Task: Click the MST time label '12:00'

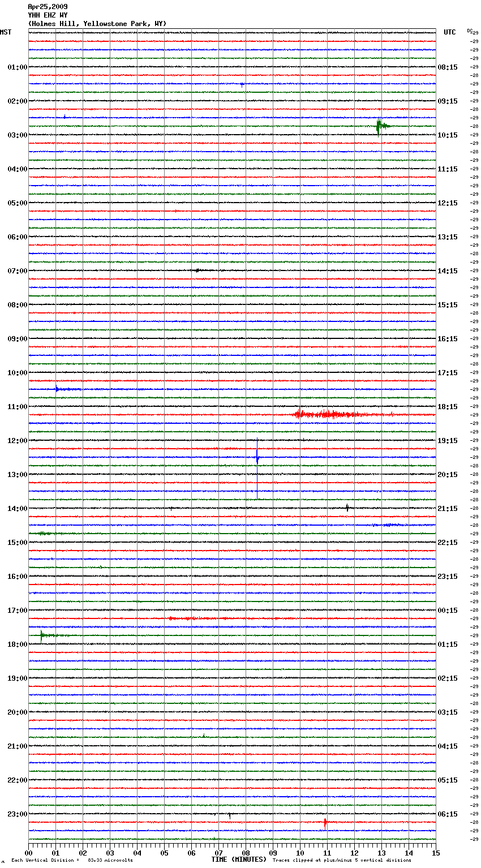Action: coord(18,441)
